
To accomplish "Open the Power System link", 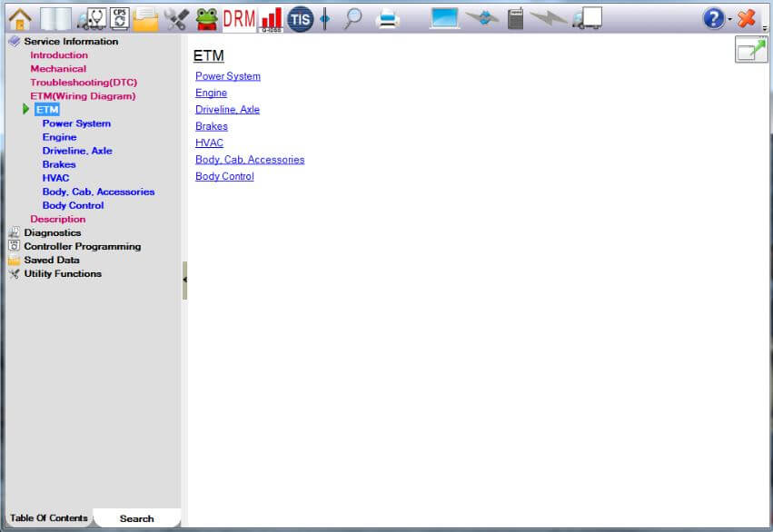I will [227, 76].
